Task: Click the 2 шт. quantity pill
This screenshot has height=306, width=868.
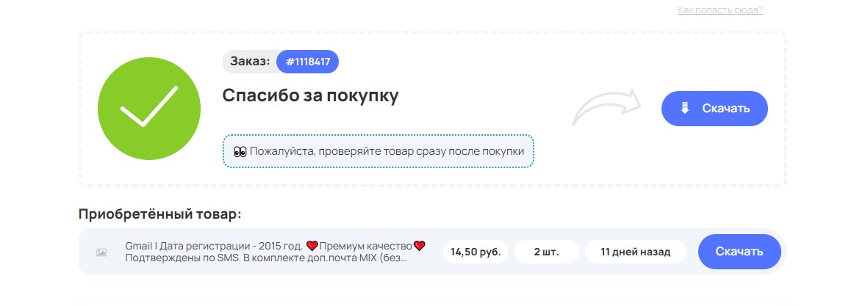Action: 546,252
